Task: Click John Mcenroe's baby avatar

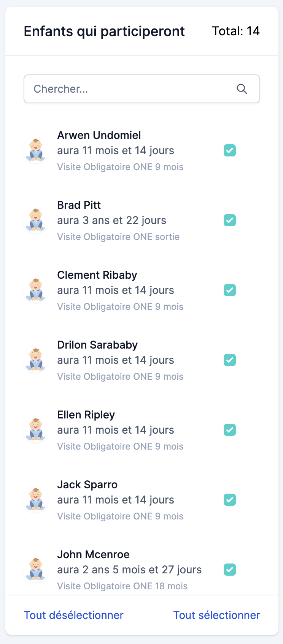Action: [36, 570]
